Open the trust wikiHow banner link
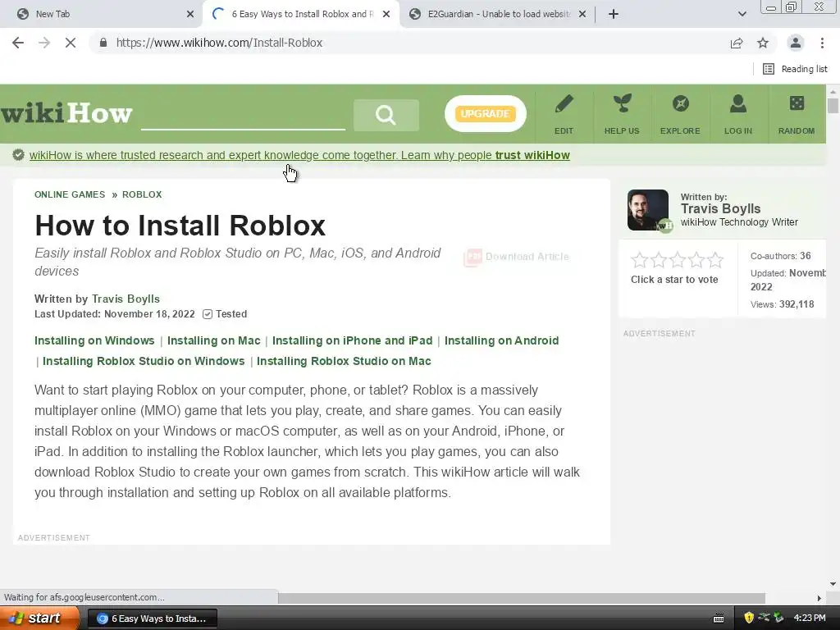 pyautogui.click(x=299, y=155)
